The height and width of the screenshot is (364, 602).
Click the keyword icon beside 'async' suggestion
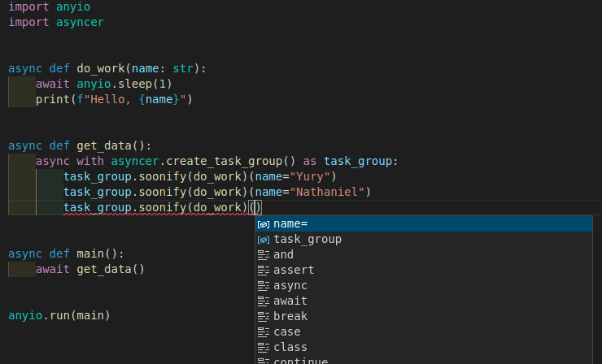pyautogui.click(x=263, y=285)
